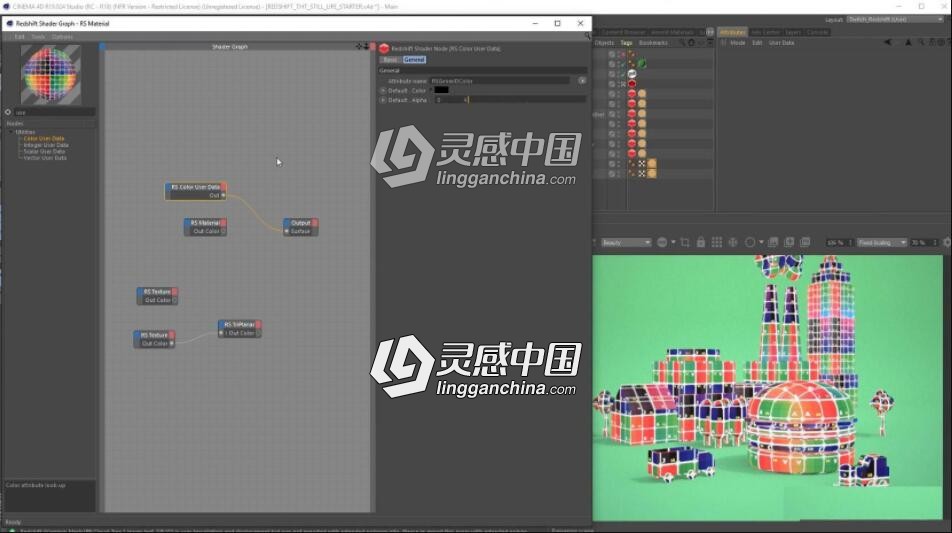The image size is (952, 533).
Task: Expand the Default Color parameter
Action: (383, 90)
